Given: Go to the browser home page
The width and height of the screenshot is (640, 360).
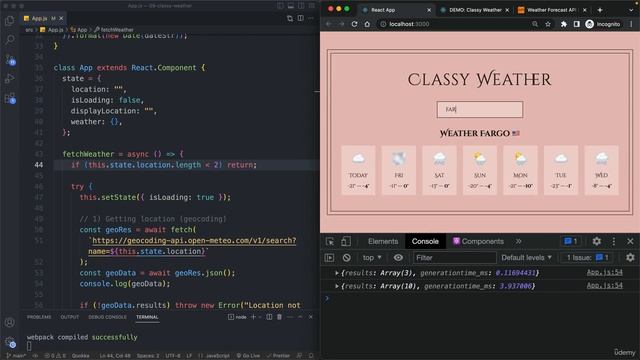Looking at the screenshot, I should (x=367, y=24).
